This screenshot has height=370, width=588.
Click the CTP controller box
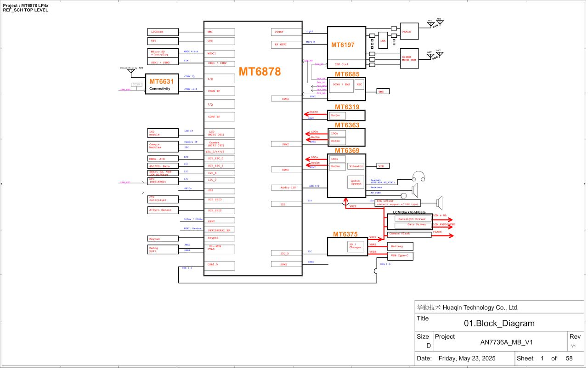[x=163, y=199]
